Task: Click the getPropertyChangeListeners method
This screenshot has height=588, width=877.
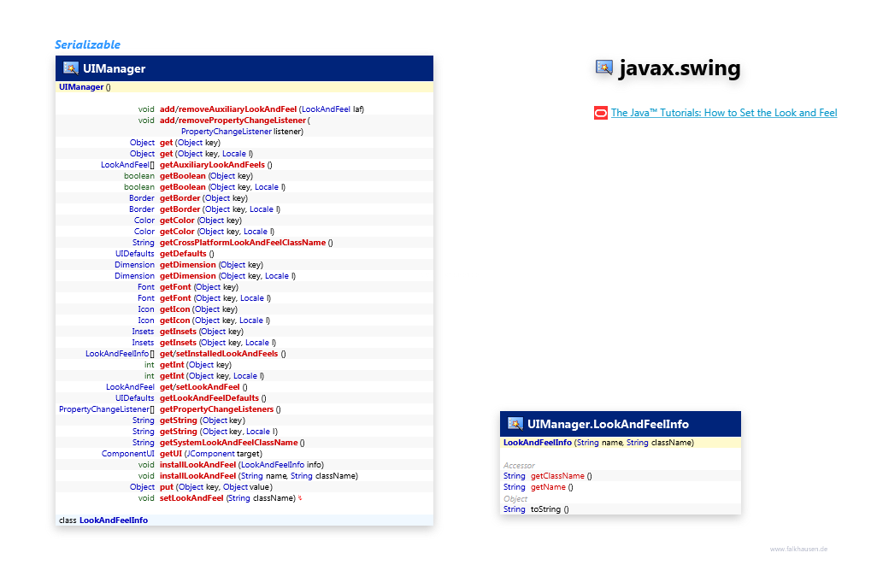Action: tap(217, 409)
